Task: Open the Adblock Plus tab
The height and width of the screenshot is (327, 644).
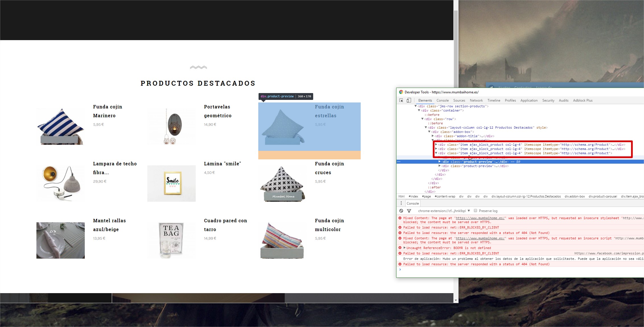Action: click(583, 100)
